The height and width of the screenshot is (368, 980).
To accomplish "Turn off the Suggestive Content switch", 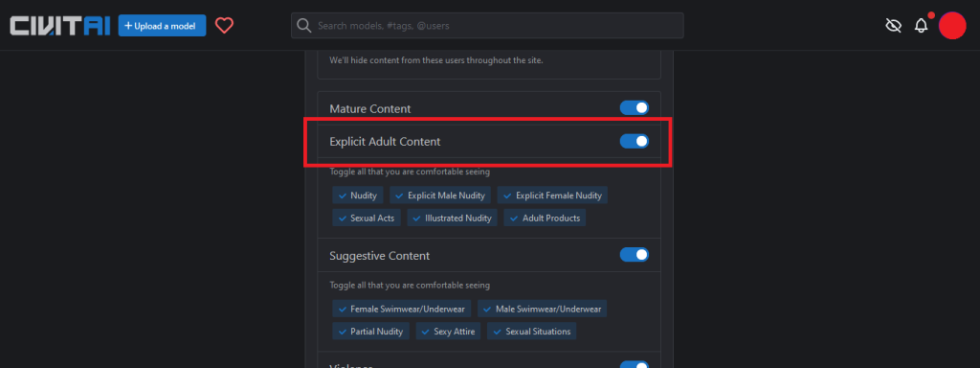I will click(x=635, y=255).
